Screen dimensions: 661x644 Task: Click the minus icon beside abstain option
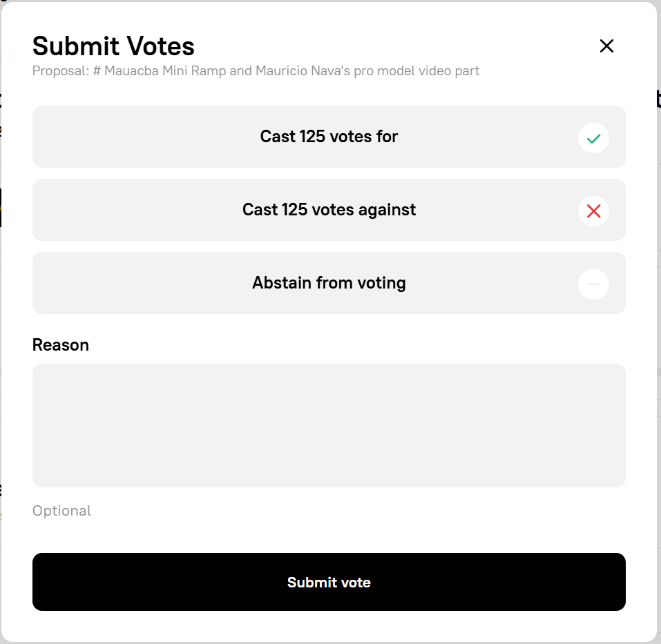(593, 284)
